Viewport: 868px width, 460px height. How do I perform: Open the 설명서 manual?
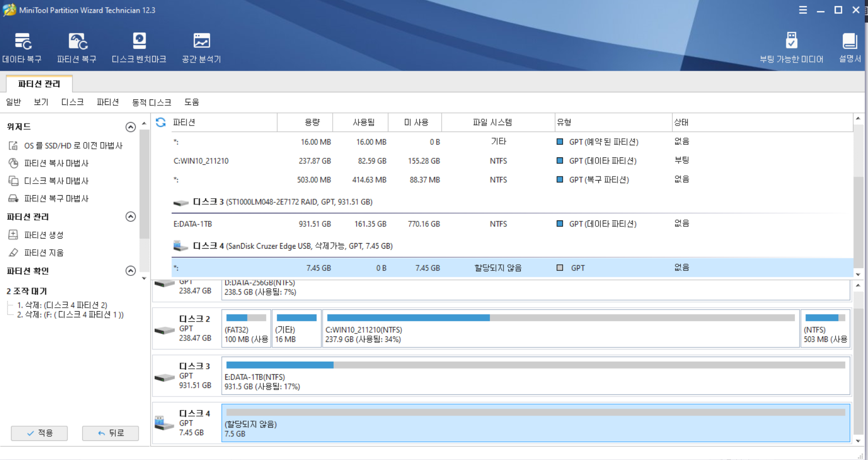click(x=850, y=48)
